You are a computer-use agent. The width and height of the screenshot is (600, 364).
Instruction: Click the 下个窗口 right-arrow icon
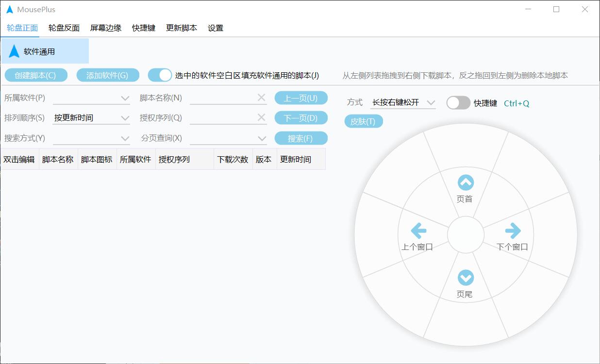[x=513, y=231]
